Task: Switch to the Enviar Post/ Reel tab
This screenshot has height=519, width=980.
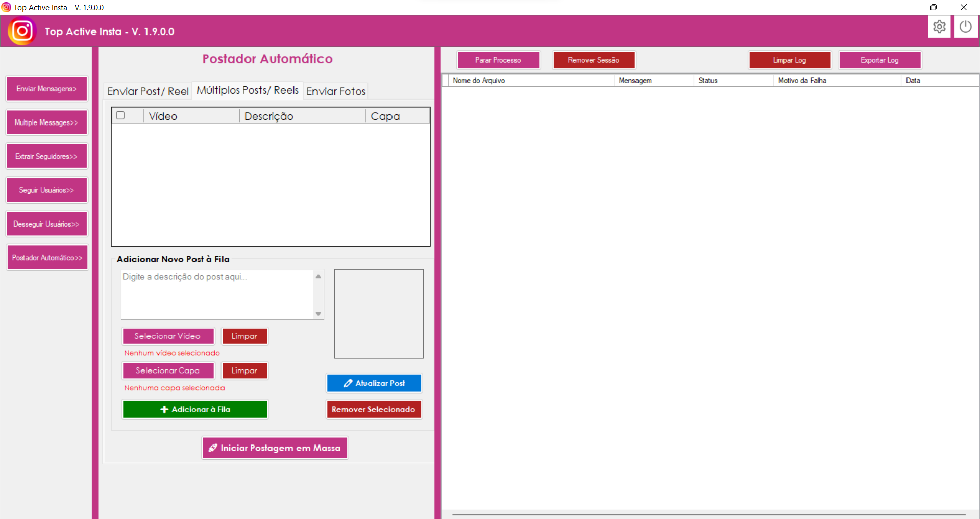Action: tap(148, 91)
